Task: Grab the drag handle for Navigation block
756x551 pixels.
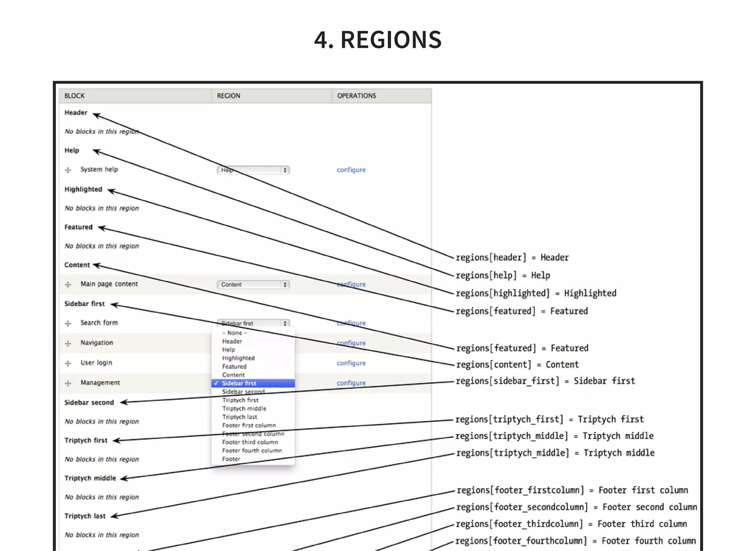Action: pyautogui.click(x=68, y=343)
